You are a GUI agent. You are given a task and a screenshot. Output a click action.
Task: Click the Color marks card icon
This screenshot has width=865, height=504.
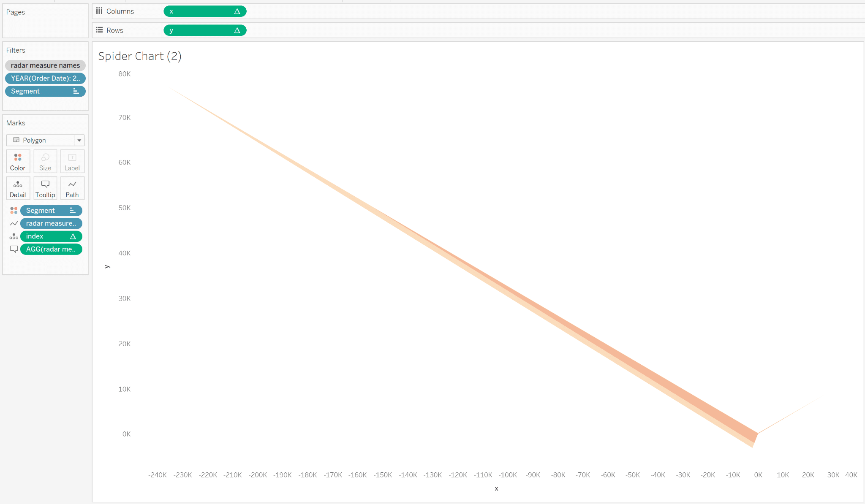[x=17, y=159]
